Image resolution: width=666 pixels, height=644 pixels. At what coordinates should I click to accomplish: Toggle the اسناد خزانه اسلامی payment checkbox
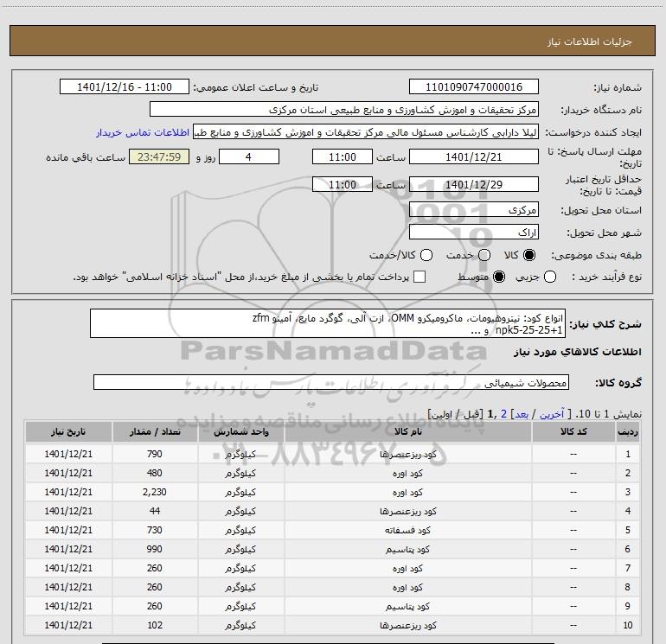point(419,277)
